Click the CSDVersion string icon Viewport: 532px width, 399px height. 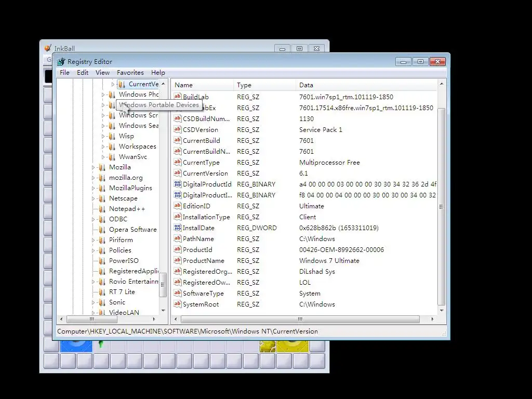[178, 129]
